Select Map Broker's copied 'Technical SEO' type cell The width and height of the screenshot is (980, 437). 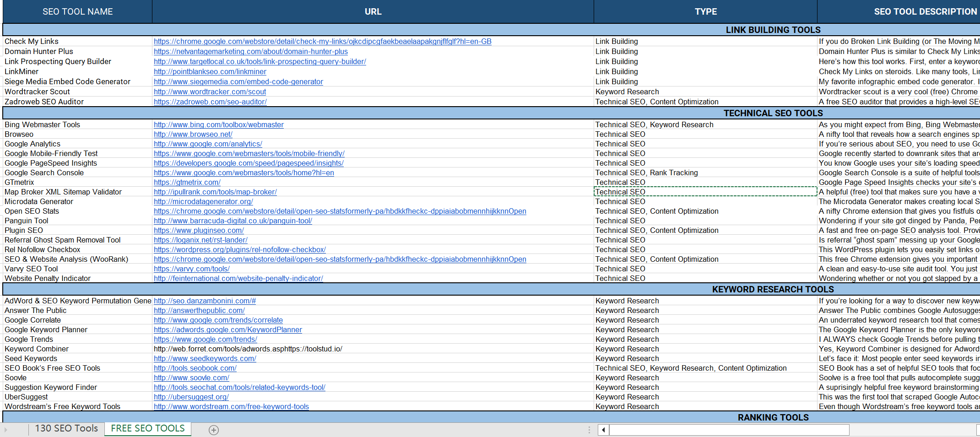705,192
